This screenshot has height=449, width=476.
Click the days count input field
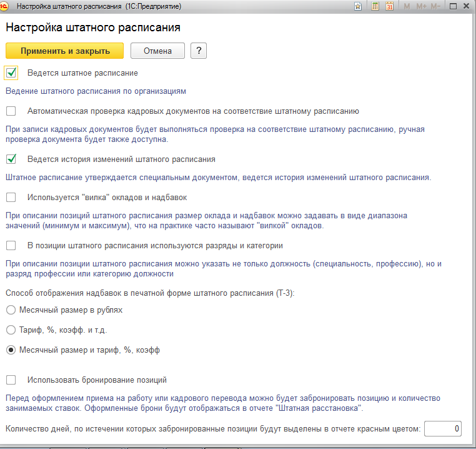click(443, 429)
